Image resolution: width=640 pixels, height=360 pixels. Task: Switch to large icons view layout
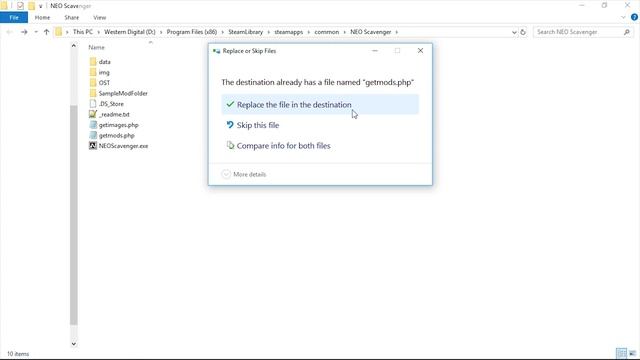(x=632, y=353)
